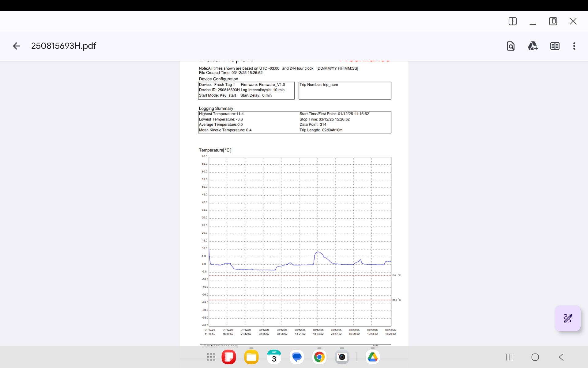Go back using the arrow icon

(17, 46)
